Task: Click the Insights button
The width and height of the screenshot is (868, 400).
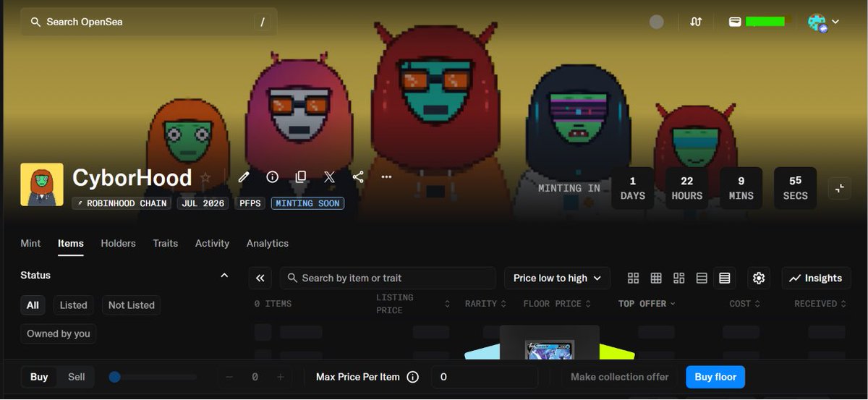Action: (x=816, y=278)
